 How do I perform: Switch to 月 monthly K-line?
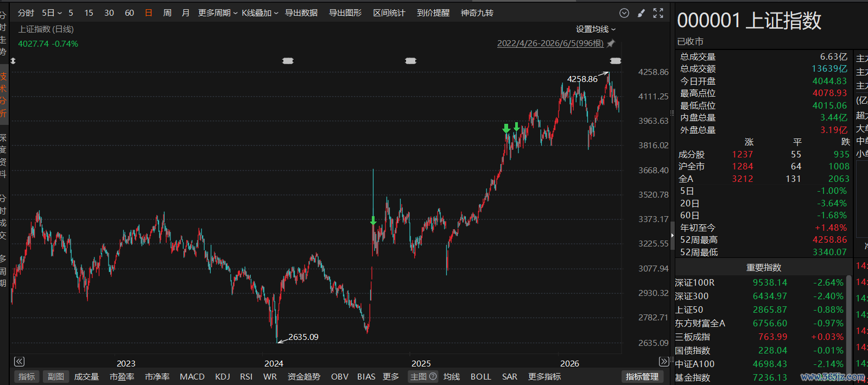pyautogui.click(x=186, y=13)
